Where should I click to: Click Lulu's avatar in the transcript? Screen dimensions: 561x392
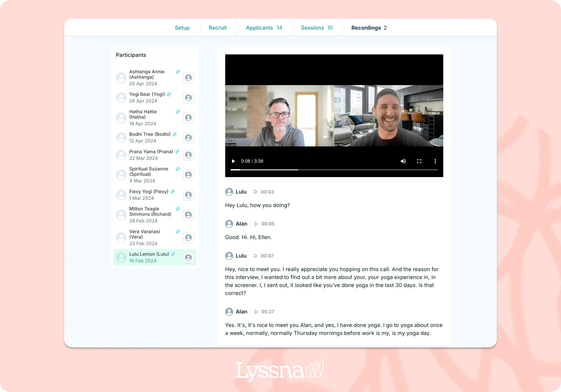[229, 192]
